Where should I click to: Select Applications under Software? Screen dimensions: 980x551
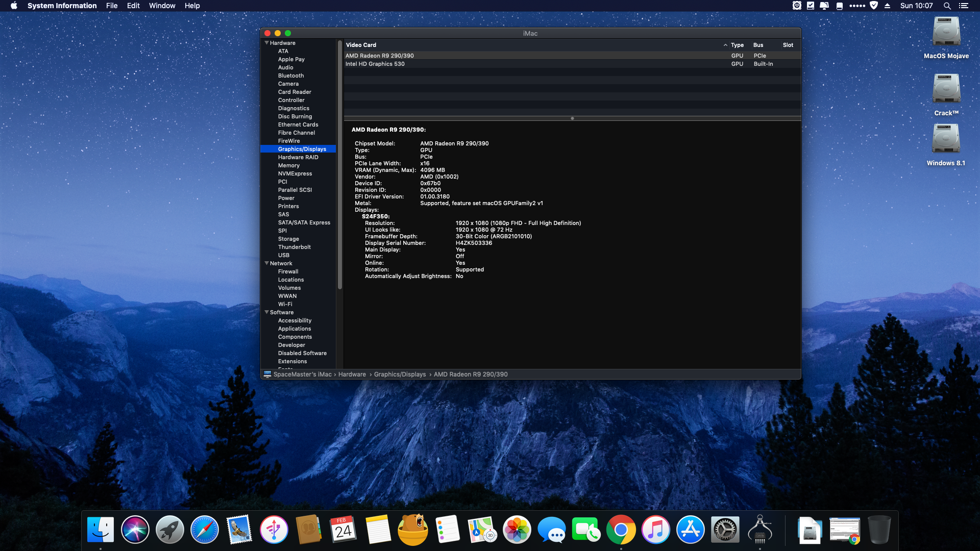[295, 329]
